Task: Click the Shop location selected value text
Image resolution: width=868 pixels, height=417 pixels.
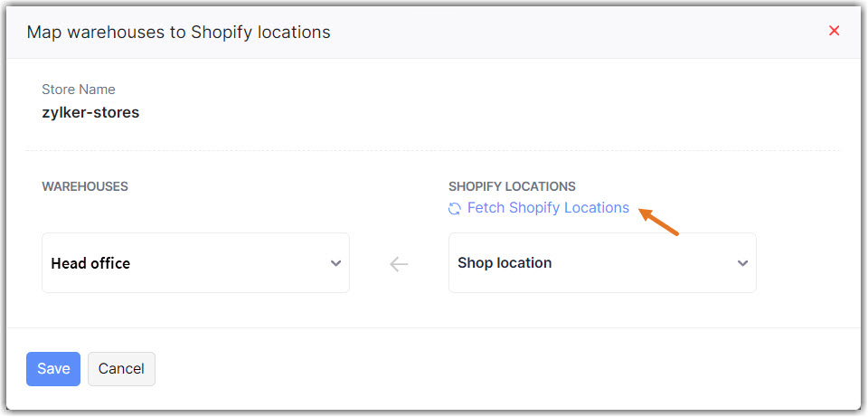Action: click(x=505, y=263)
